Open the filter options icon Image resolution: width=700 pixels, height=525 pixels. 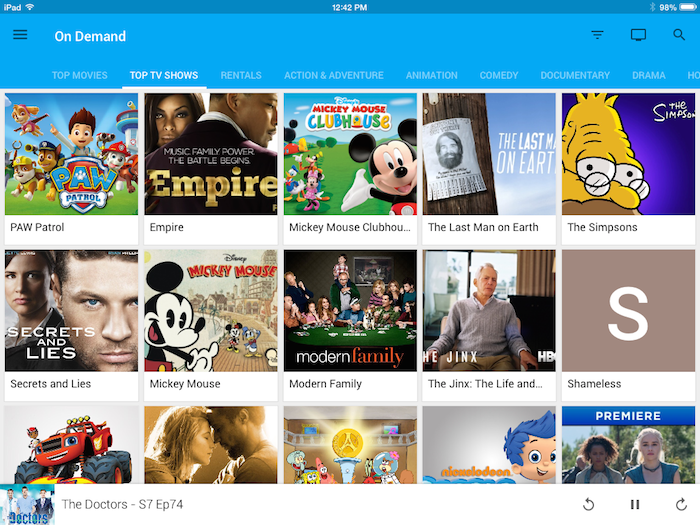[597, 35]
